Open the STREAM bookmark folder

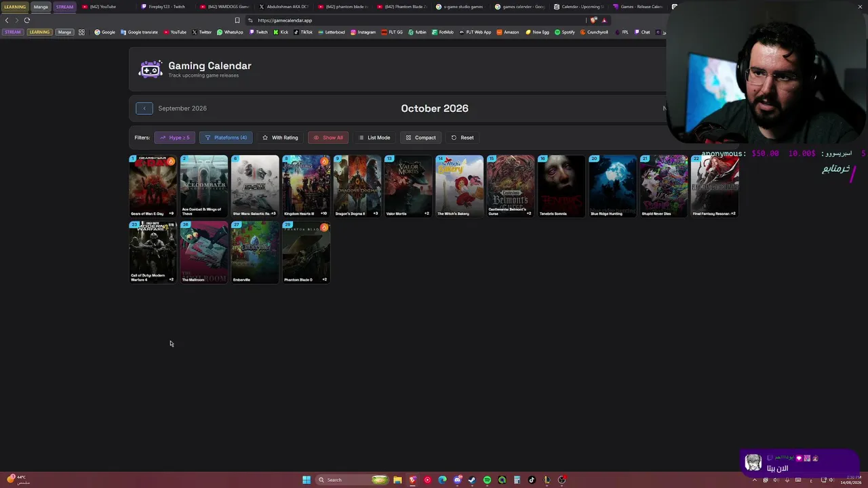(x=13, y=32)
